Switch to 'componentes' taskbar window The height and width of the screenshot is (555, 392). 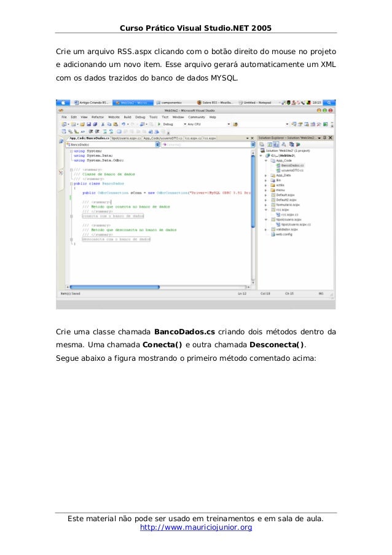(169, 103)
